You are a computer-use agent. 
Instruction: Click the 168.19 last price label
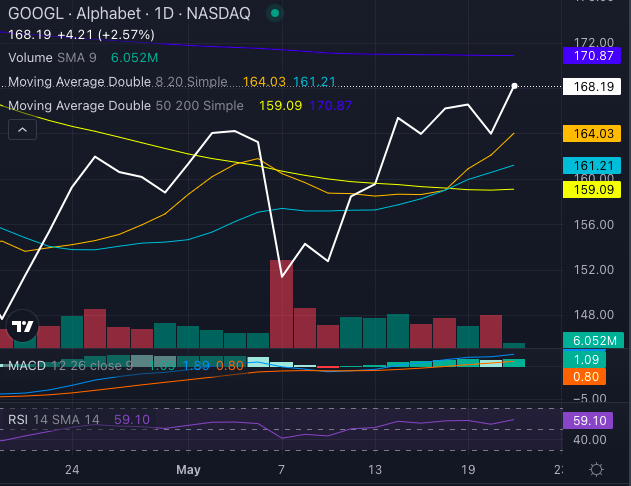592,86
